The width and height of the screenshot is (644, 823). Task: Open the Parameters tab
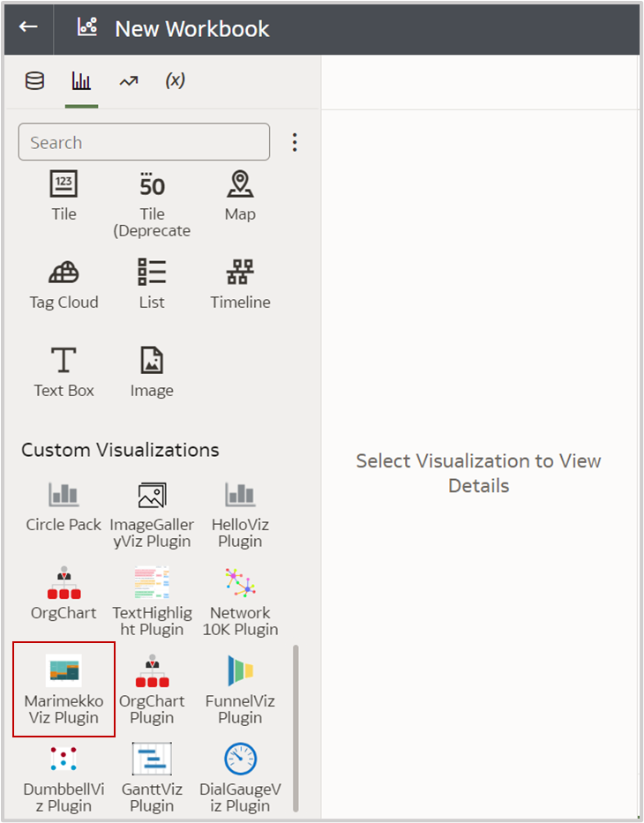pos(175,80)
